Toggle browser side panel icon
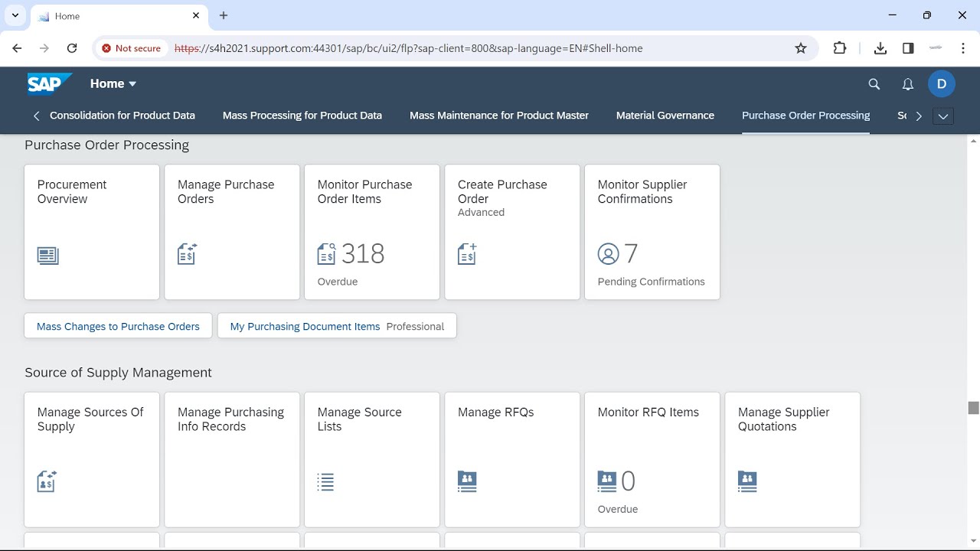 pos(908,48)
